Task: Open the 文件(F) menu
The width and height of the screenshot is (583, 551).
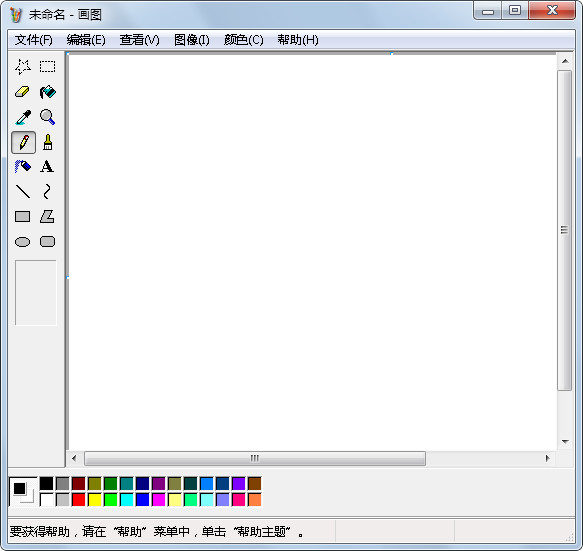Action: (33, 40)
